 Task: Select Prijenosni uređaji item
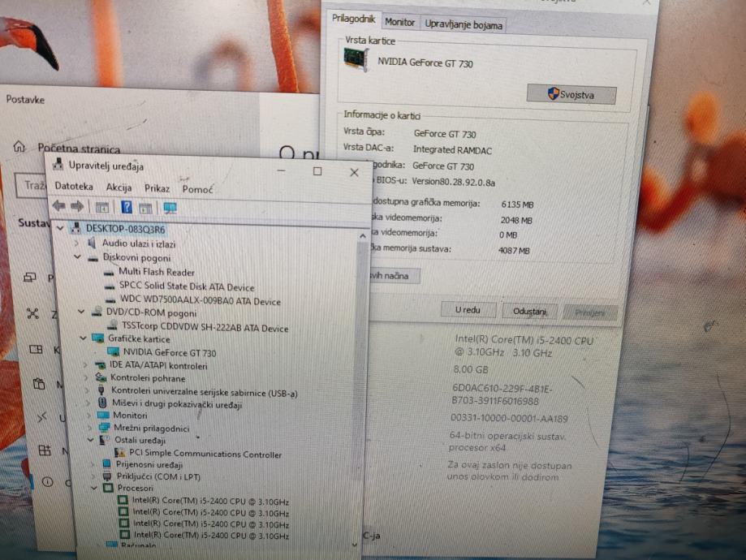point(149,464)
